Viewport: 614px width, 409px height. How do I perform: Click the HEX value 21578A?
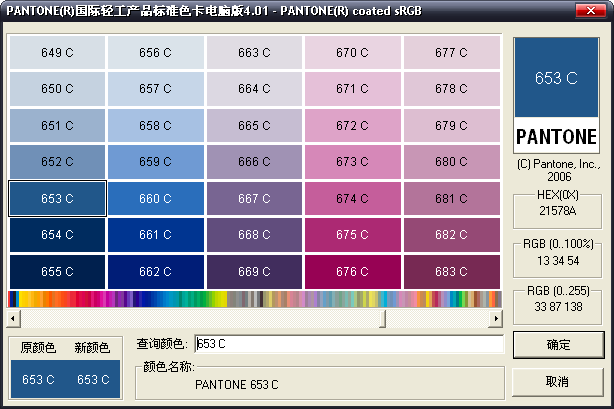pyautogui.click(x=558, y=211)
